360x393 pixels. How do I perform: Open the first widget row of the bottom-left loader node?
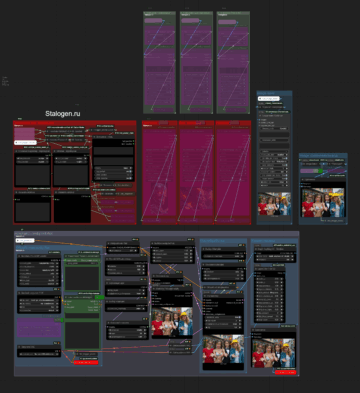point(39,263)
